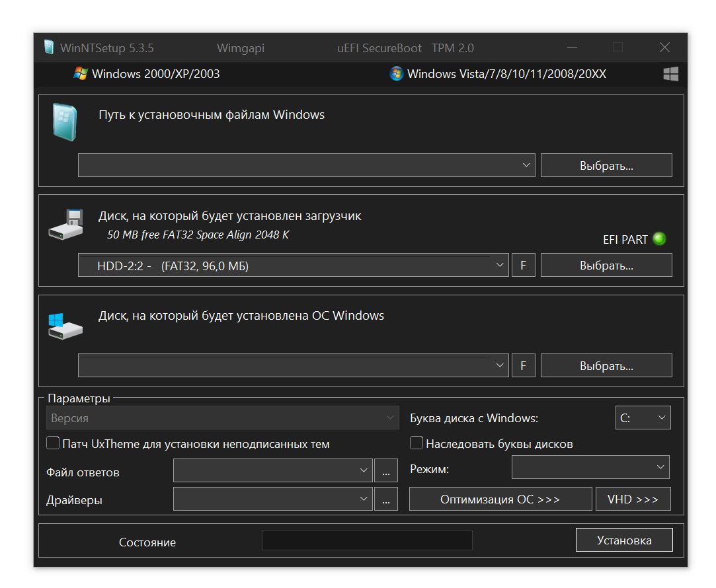Click the F button next to boot drive

pyautogui.click(x=524, y=265)
